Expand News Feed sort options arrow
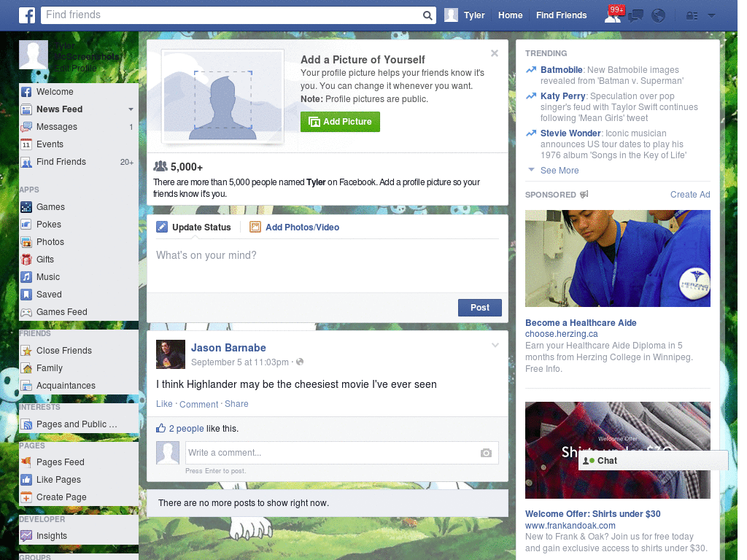This screenshot has width=747, height=560. pos(131,109)
